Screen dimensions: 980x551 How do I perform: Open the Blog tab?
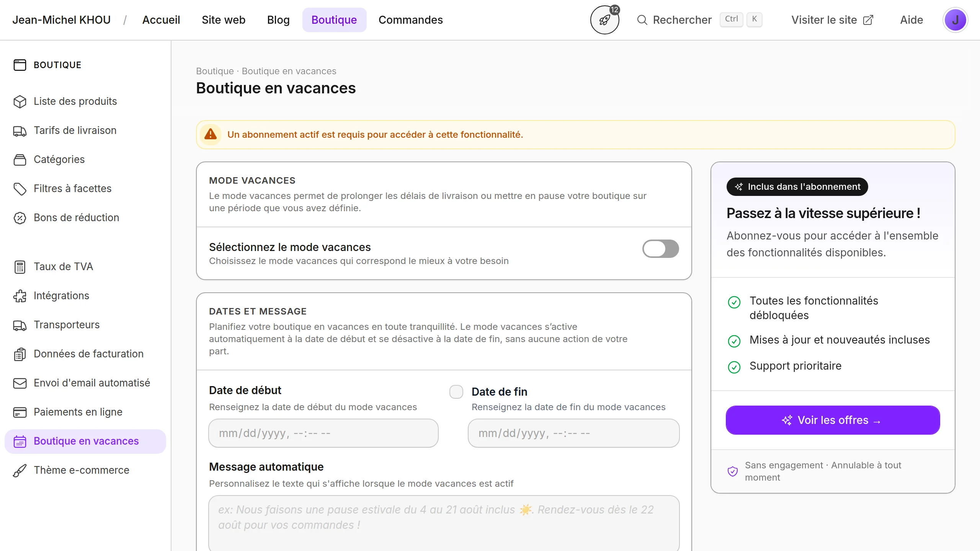(x=278, y=20)
